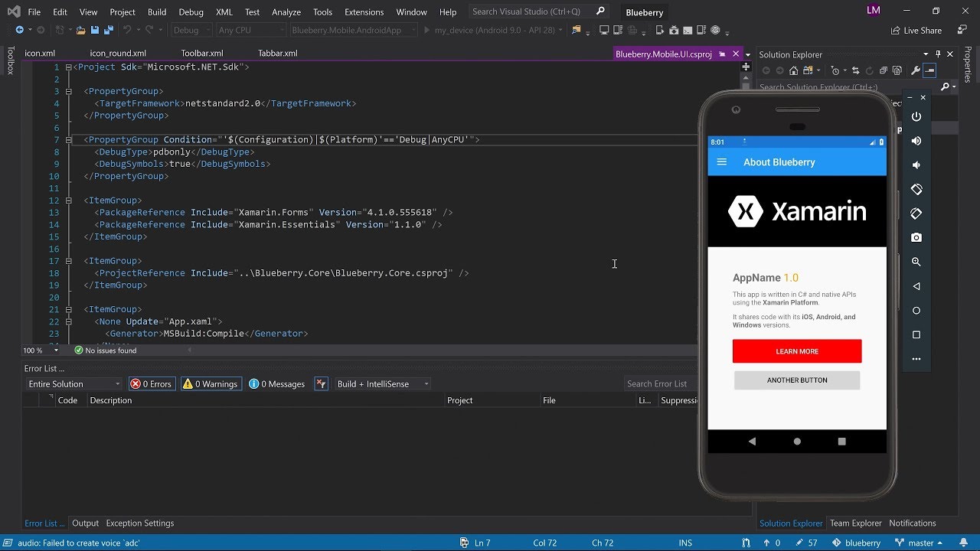The height and width of the screenshot is (551, 980).
Task: Rotate the emulator using the rotate icon
Action: pyautogui.click(x=916, y=189)
